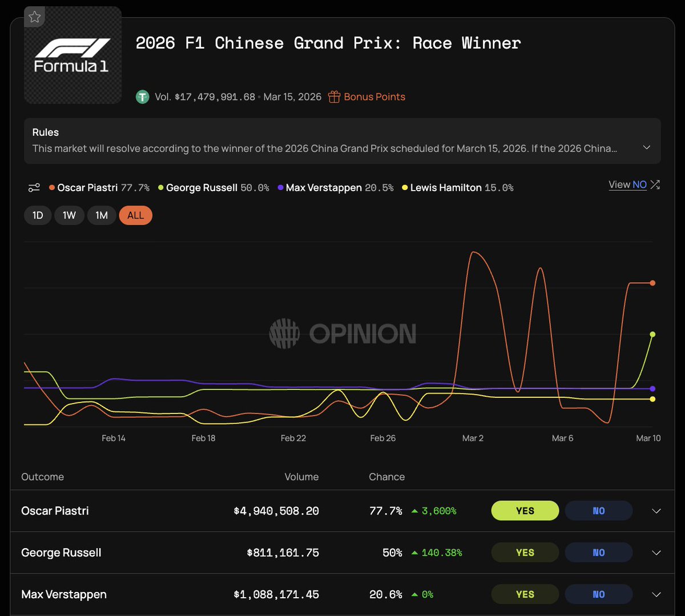685x616 pixels.
Task: Open the Bonus Points link
Action: pos(374,97)
